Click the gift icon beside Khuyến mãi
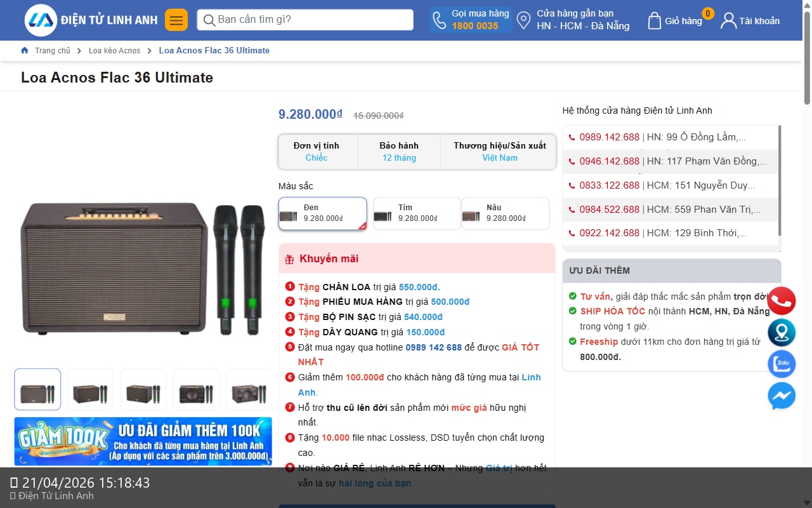Image resolution: width=812 pixels, height=508 pixels. (289, 259)
